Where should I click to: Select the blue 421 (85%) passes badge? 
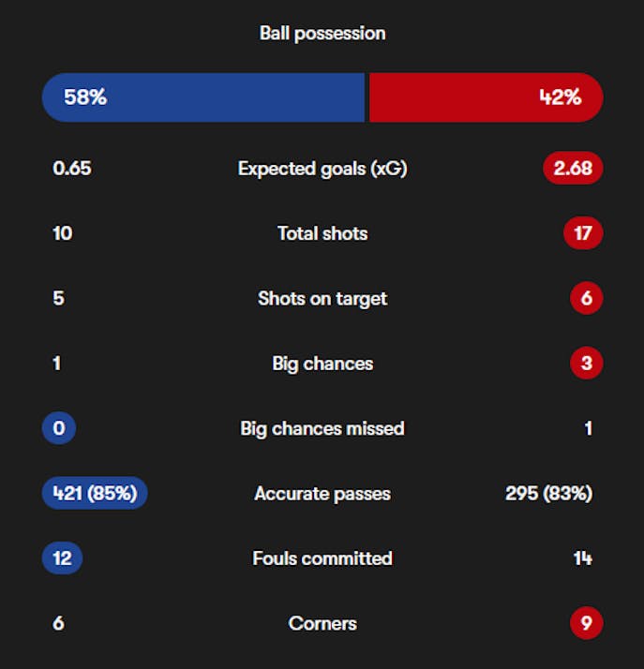95,493
